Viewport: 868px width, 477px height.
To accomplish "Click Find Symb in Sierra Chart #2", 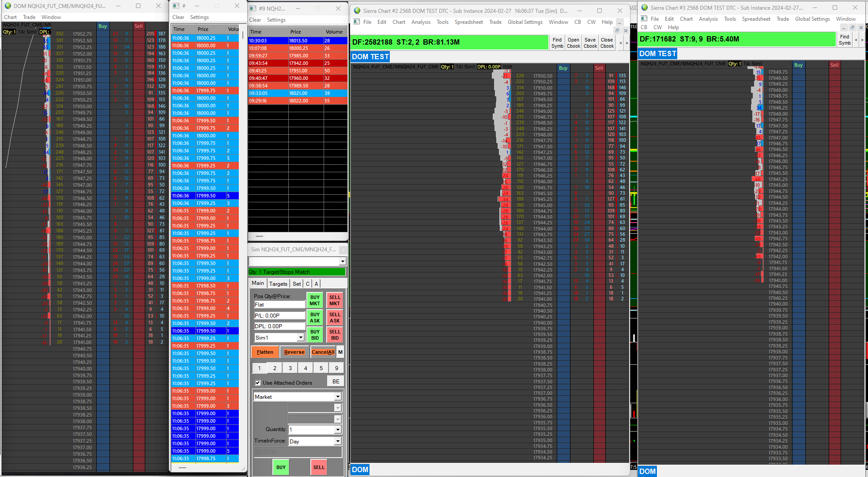I will (557, 43).
